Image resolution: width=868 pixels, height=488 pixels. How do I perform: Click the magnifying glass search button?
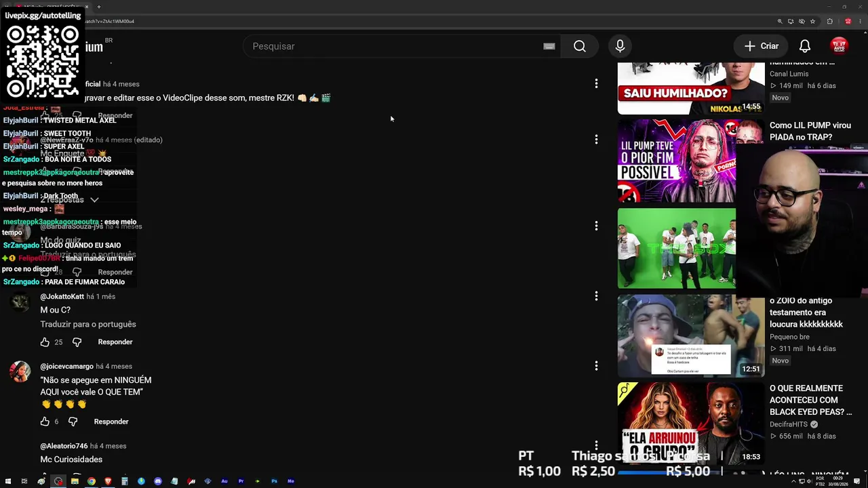coord(580,46)
